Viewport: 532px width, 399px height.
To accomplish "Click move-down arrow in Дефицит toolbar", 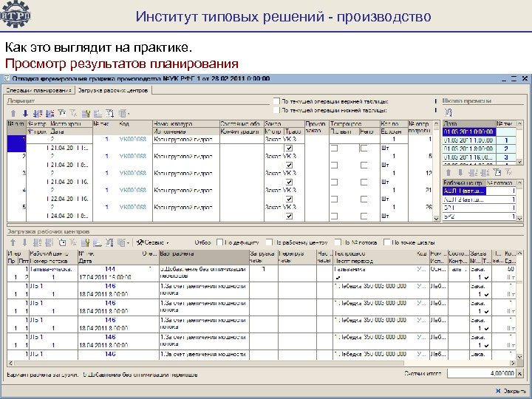I will [x=25, y=114].
